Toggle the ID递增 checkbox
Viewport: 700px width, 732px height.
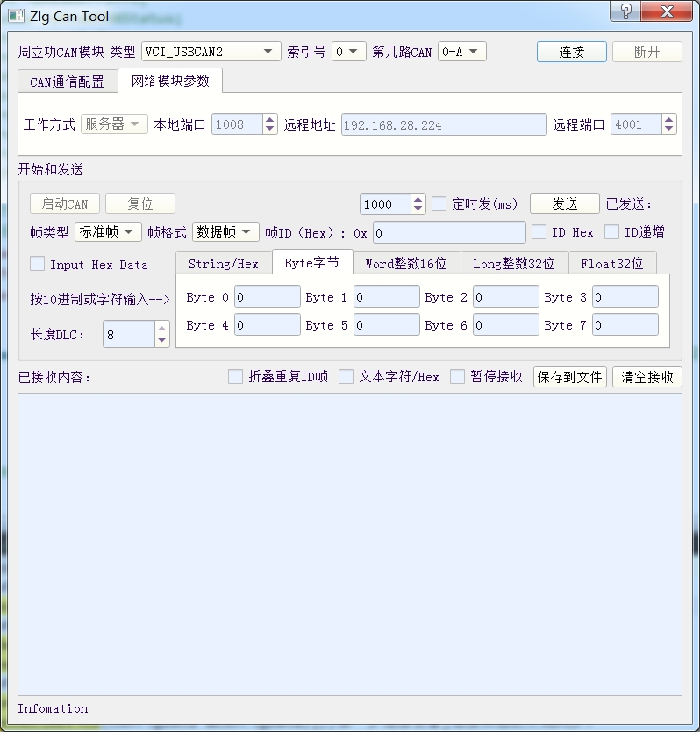point(611,232)
